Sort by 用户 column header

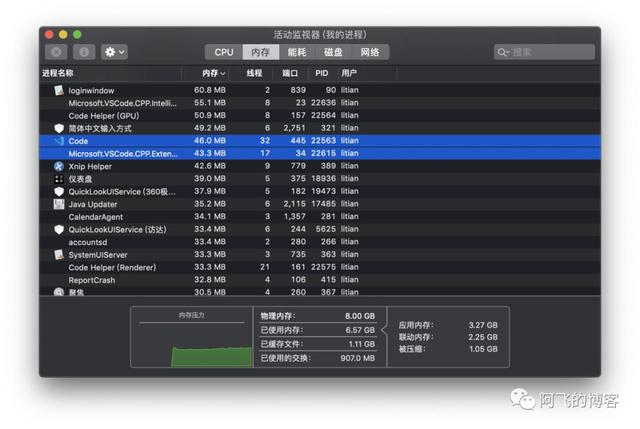[349, 73]
